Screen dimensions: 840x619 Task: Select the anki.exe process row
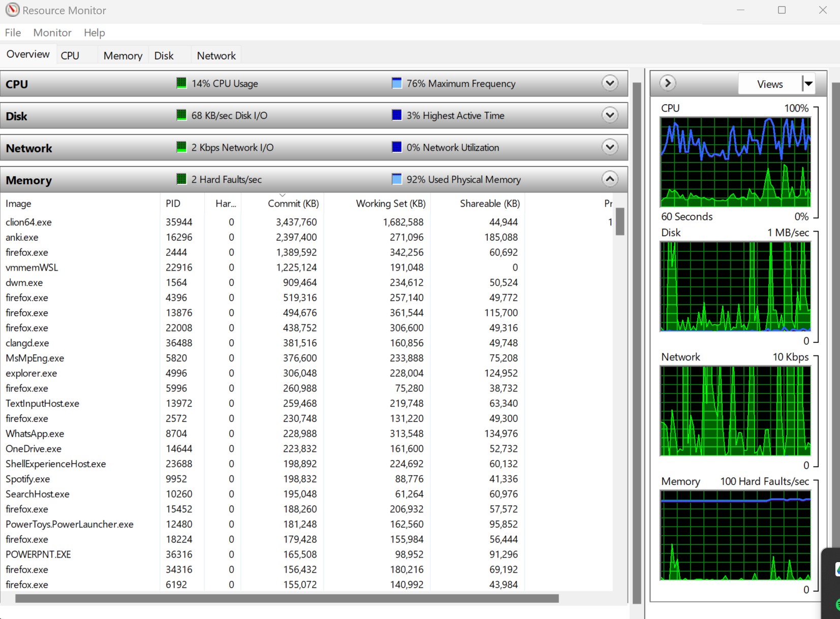tap(306, 237)
